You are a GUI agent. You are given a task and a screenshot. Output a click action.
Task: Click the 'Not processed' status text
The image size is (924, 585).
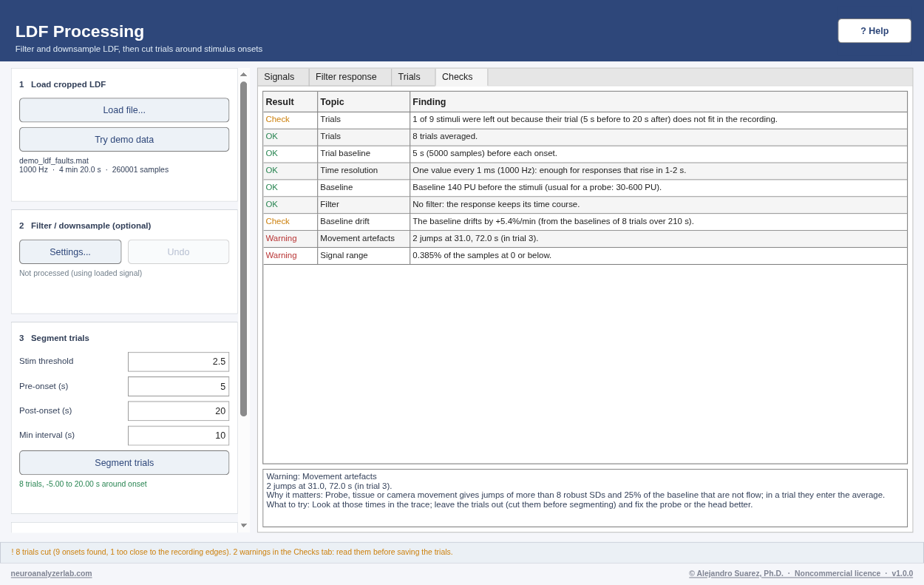click(81, 273)
